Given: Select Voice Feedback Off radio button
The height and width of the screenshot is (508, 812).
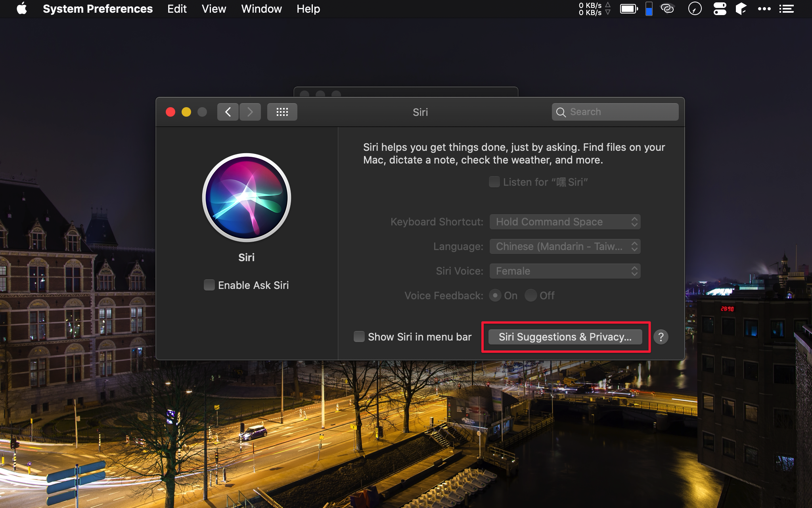Looking at the screenshot, I should [x=531, y=295].
